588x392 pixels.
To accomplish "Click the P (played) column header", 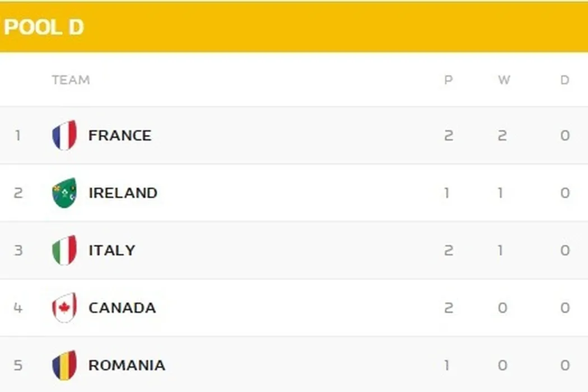I will 448,80.
